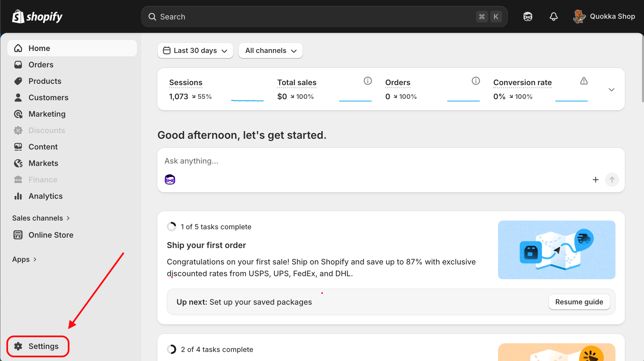Viewport: 644px width, 361px height.
Task: Open Finance in sidebar
Action: 72,180
